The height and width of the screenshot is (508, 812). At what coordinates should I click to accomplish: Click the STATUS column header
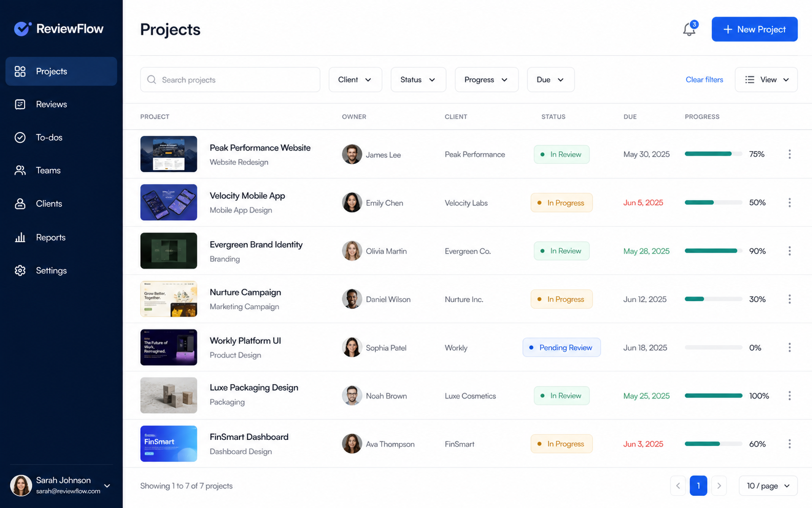point(553,117)
